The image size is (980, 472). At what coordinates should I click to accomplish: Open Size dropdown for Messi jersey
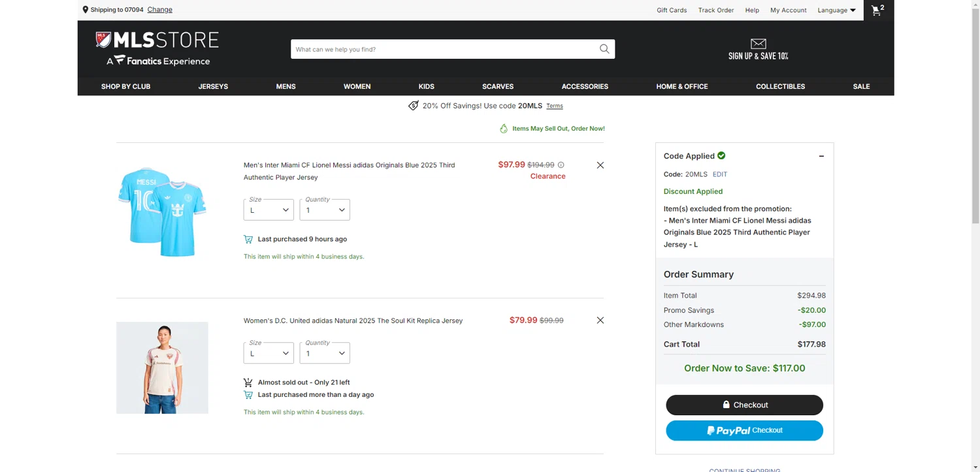pyautogui.click(x=269, y=210)
